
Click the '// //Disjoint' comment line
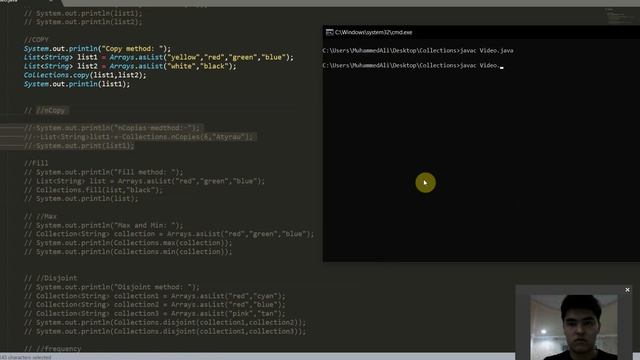point(51,278)
